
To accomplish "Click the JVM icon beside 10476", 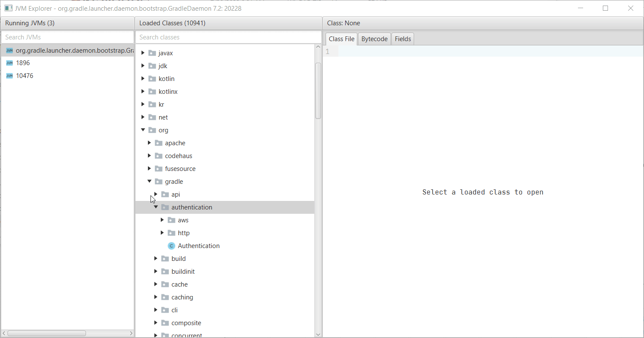I will tap(9, 76).
